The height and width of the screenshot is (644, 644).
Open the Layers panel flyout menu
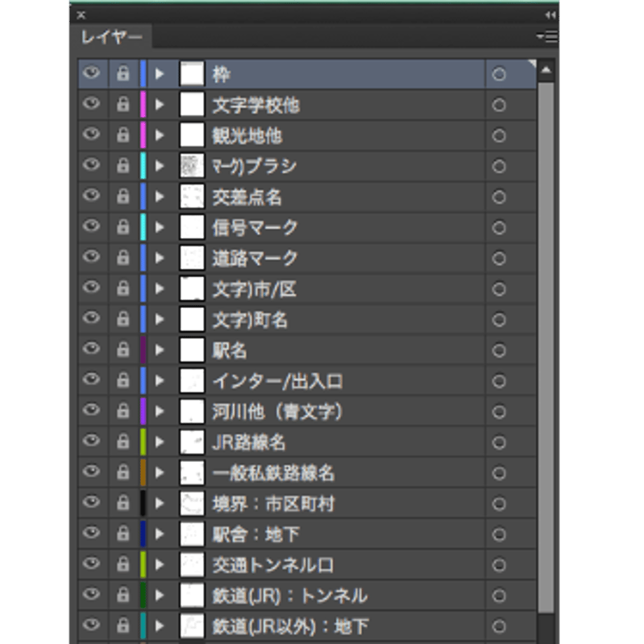click(x=547, y=37)
